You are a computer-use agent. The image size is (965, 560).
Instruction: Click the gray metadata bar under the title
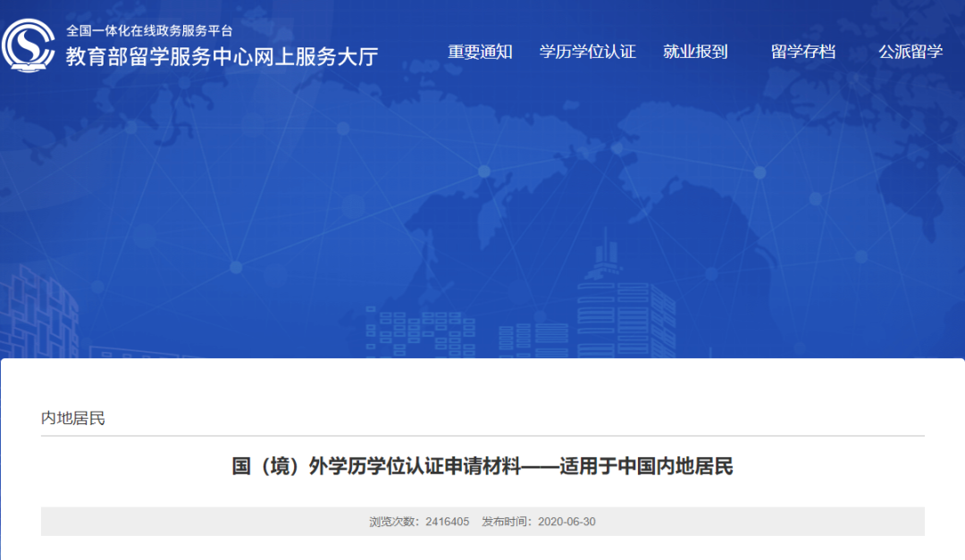click(x=482, y=522)
